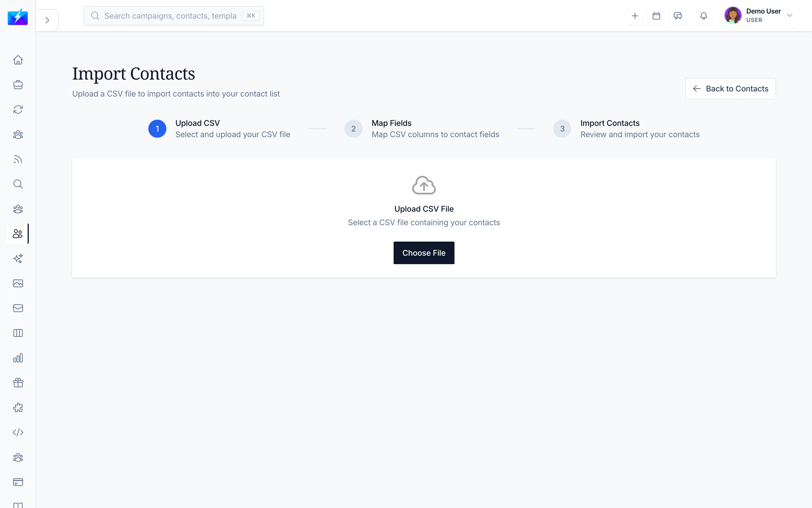Viewport: 812px width, 508px height.
Task: Open the credit card billing sidebar icon
Action: pyautogui.click(x=18, y=482)
